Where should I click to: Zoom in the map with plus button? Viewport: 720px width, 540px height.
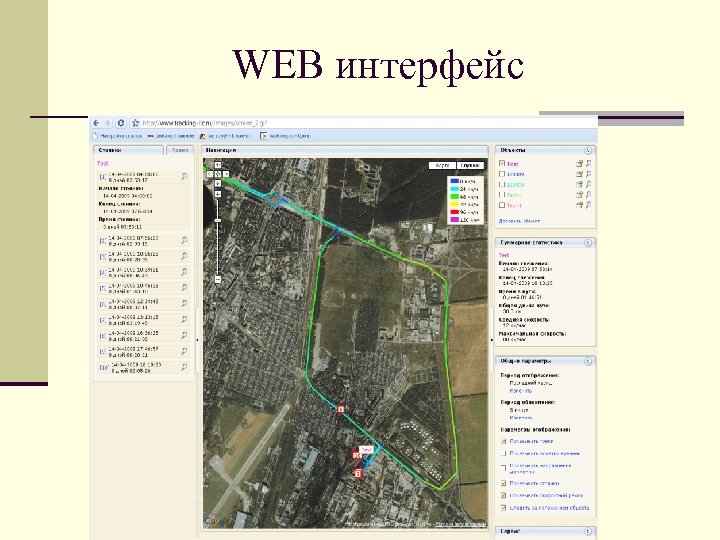(218, 194)
